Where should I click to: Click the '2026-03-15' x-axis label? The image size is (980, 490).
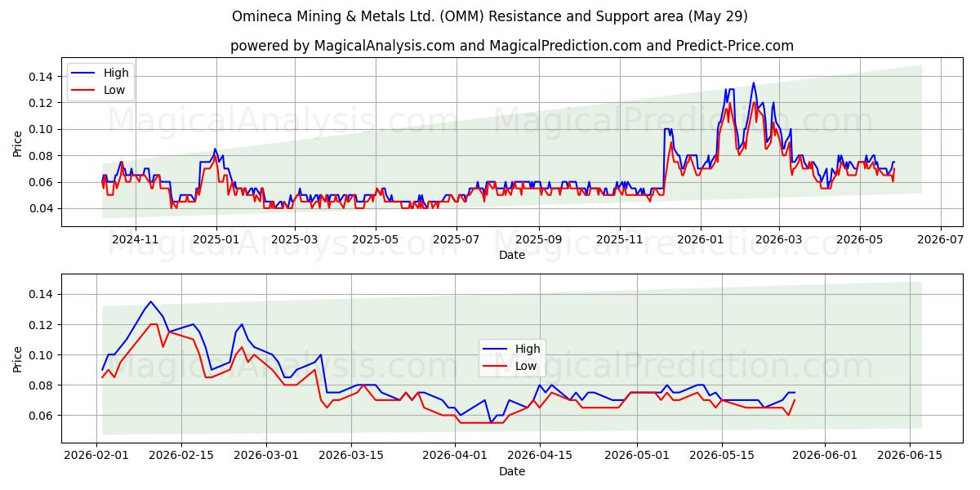pos(352,457)
